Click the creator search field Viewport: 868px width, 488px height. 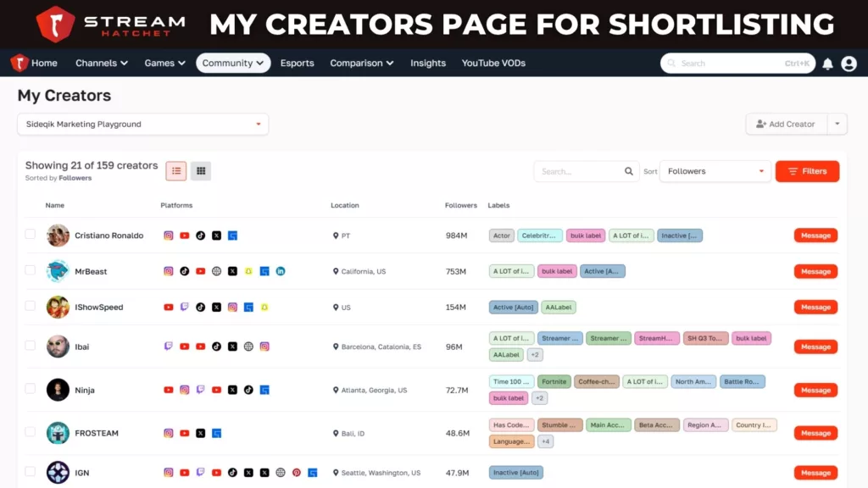[585, 171]
